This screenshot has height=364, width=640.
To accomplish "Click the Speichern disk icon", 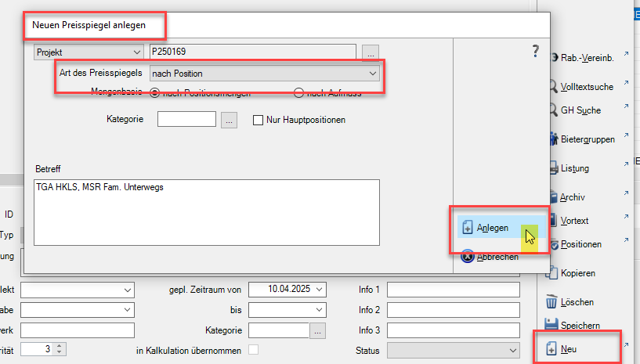I will (551, 324).
